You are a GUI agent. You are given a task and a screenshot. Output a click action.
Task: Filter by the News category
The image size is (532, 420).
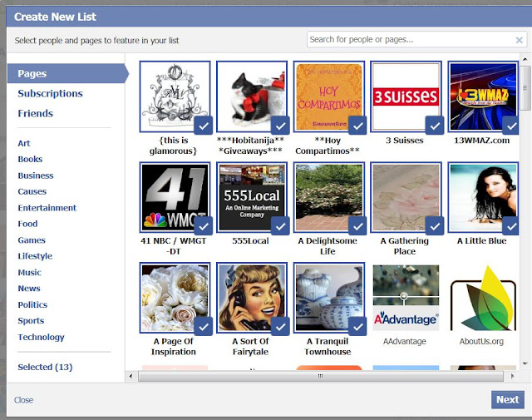coord(29,289)
